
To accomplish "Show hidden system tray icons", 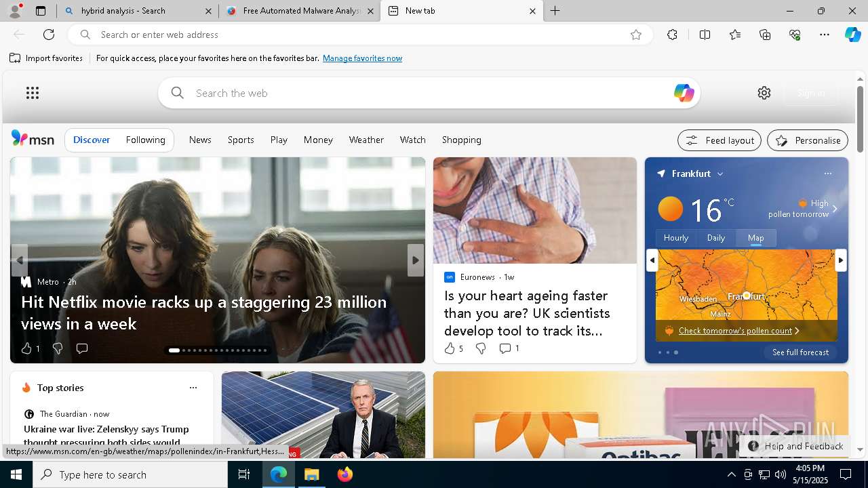I will (x=731, y=474).
